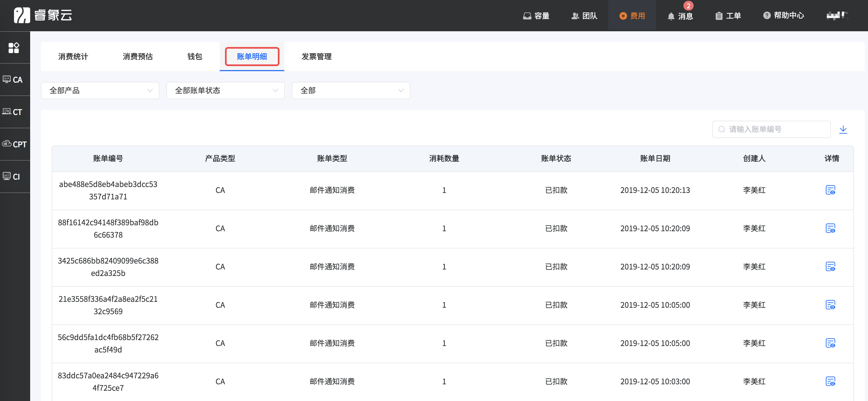Switch to 发票管理 tab

click(x=316, y=56)
